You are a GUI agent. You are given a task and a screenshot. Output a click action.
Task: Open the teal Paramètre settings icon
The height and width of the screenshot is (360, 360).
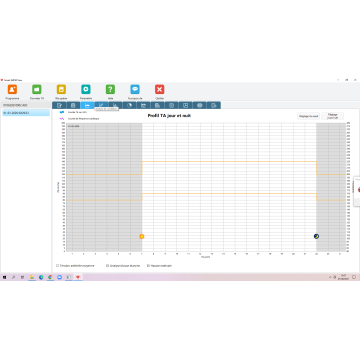[x=86, y=89]
